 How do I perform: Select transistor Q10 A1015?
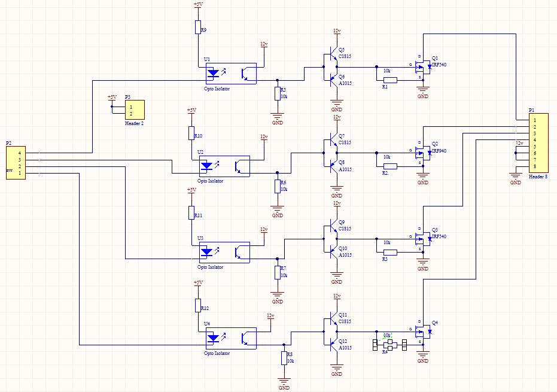coord(333,252)
